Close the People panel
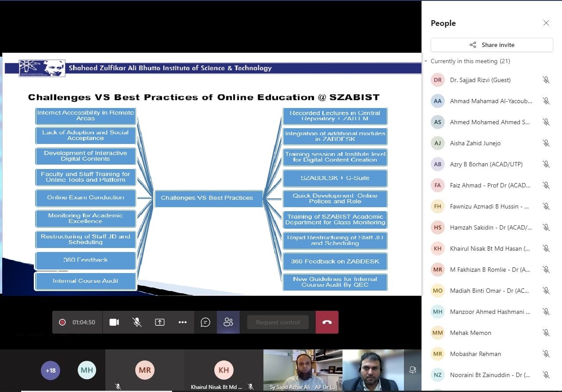This screenshot has height=392, width=562. tap(546, 23)
